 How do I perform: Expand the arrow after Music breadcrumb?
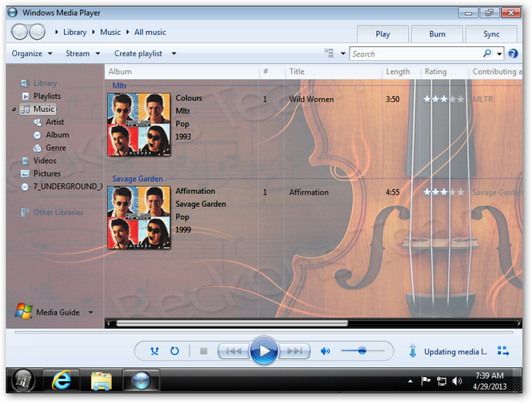(128, 32)
